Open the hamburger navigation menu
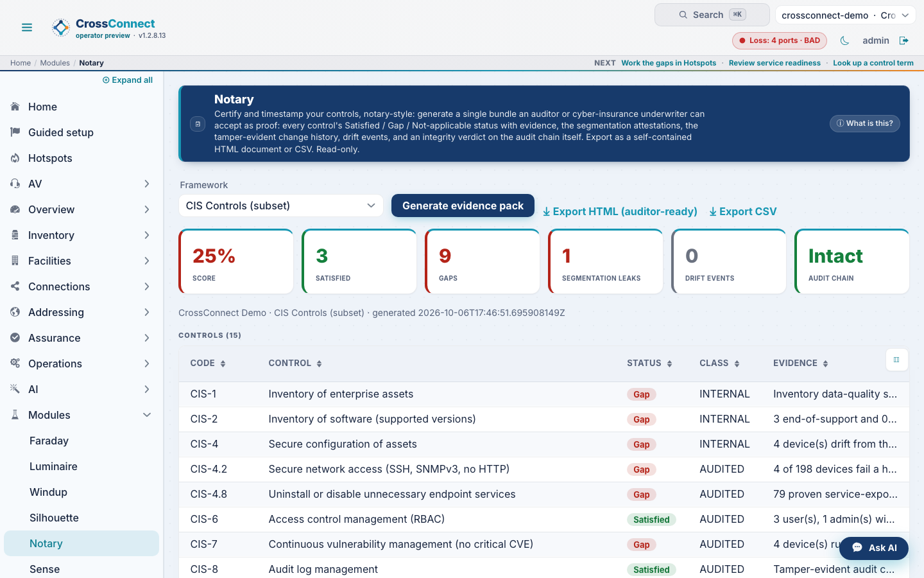Image resolution: width=924 pixels, height=578 pixels. pos(27,28)
